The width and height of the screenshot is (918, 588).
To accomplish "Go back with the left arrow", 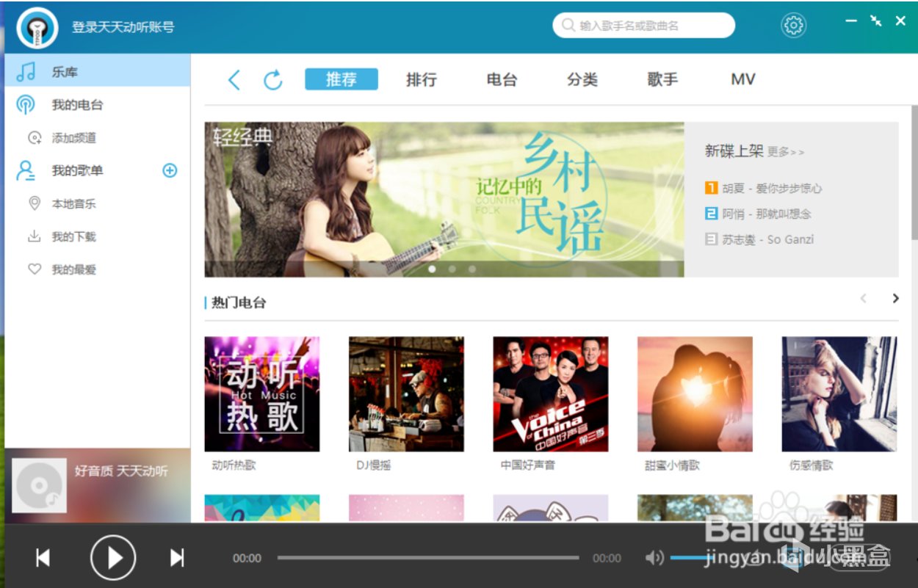I will 234,79.
